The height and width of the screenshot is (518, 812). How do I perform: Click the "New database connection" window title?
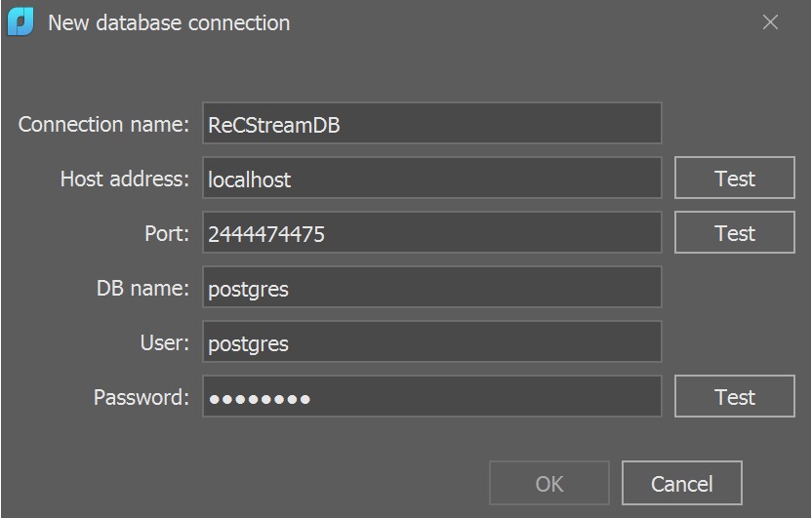(x=169, y=22)
